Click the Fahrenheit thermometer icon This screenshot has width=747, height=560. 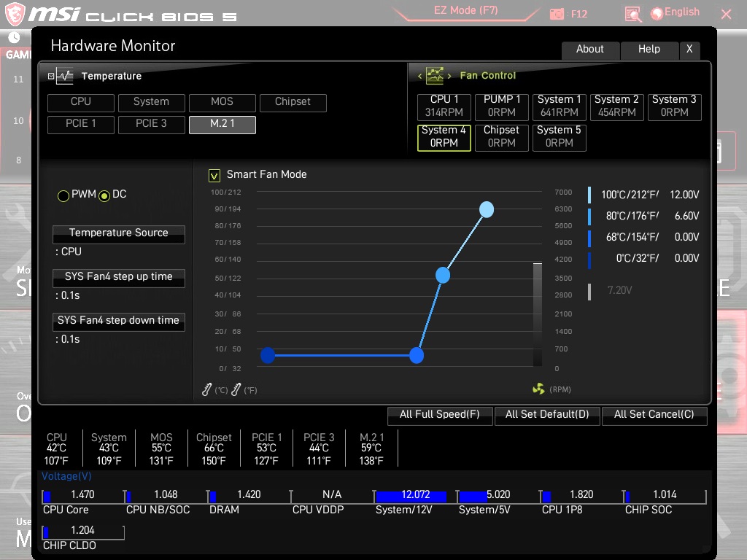pyautogui.click(x=236, y=389)
